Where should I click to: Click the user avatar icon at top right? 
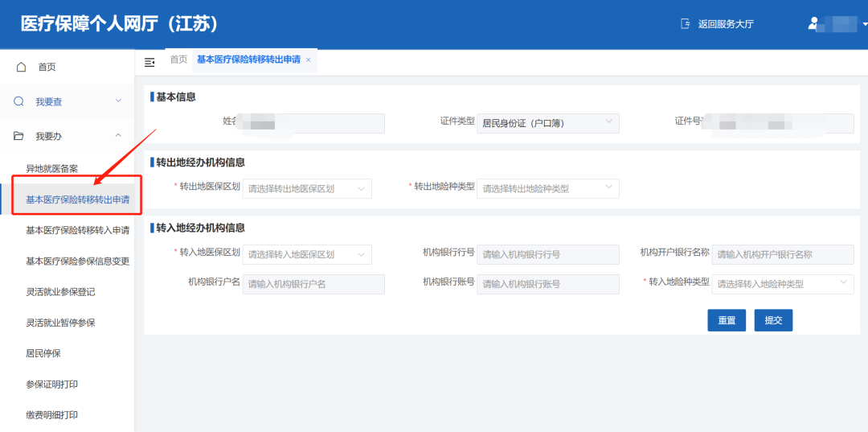[x=813, y=23]
